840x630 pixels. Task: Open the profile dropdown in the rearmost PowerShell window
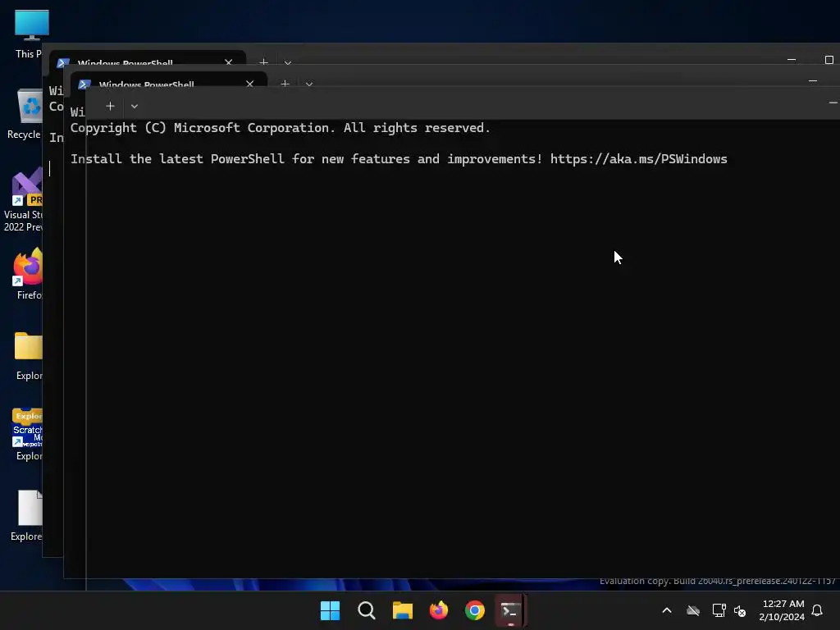coord(288,62)
